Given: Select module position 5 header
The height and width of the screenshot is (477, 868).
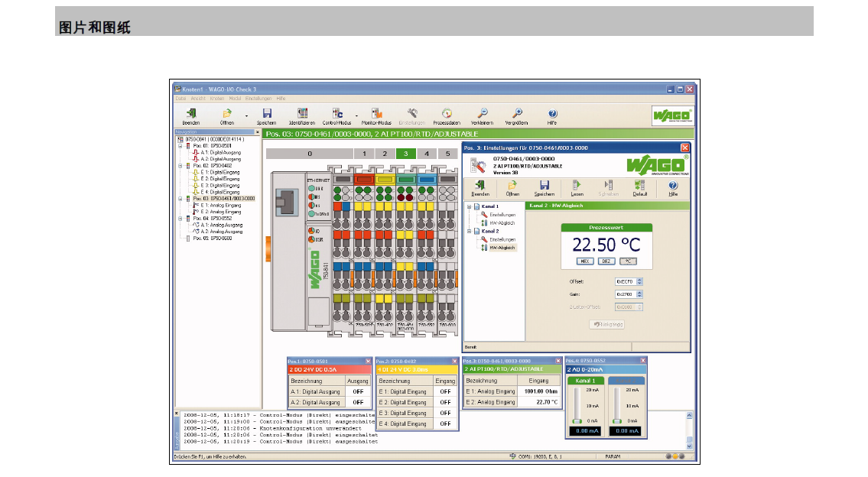Looking at the screenshot, I should point(448,154).
